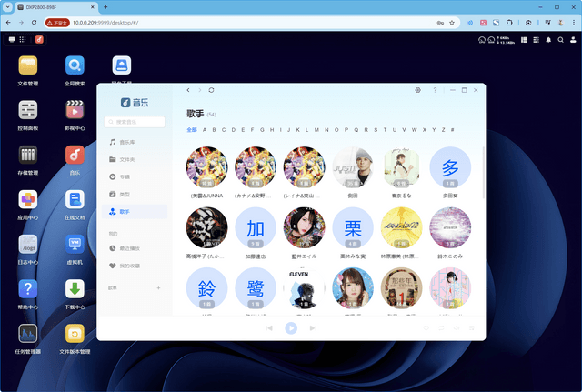Screen dimensions: 582x392
Task: Open the notifications bell
Action: [x=548, y=40]
